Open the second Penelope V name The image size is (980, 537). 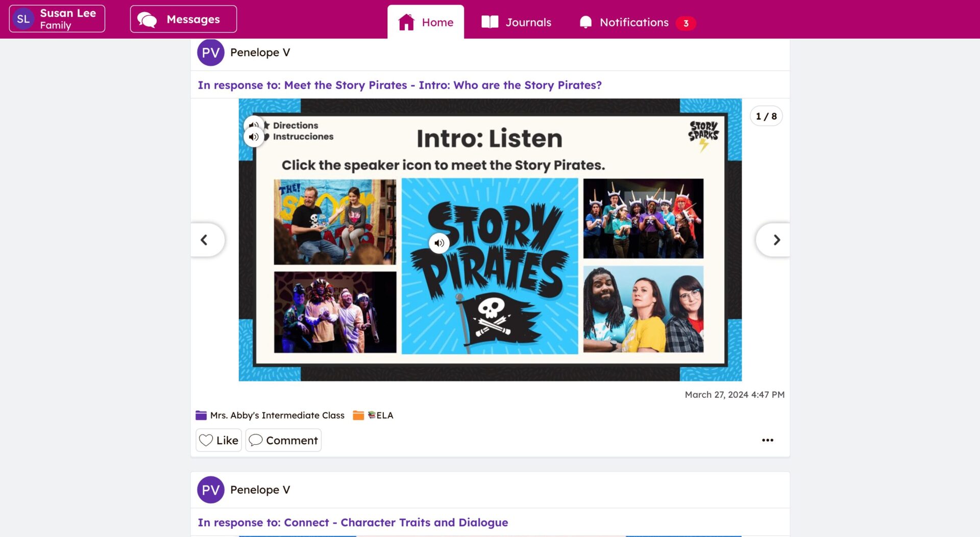click(x=260, y=490)
